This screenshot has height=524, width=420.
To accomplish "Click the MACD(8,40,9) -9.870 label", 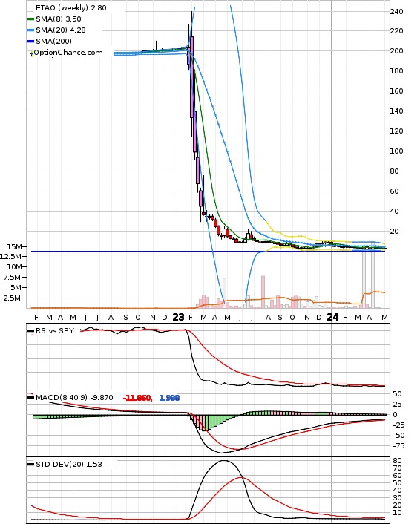I will [75, 398].
